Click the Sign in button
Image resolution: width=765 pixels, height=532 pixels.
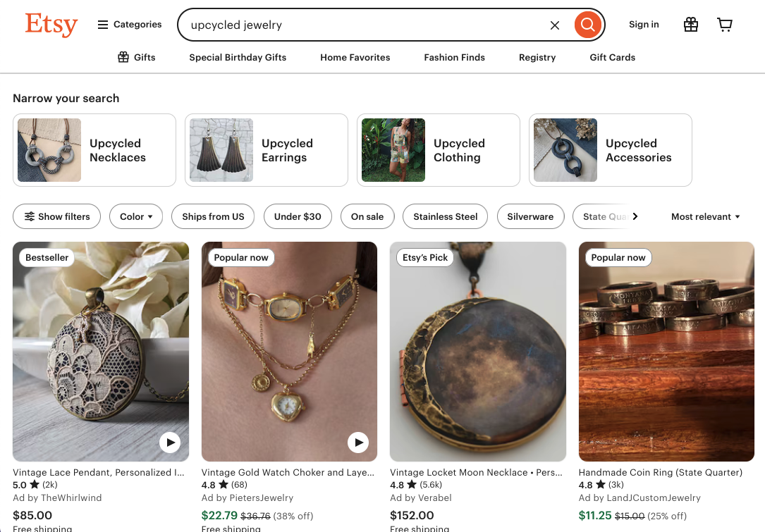(x=644, y=25)
